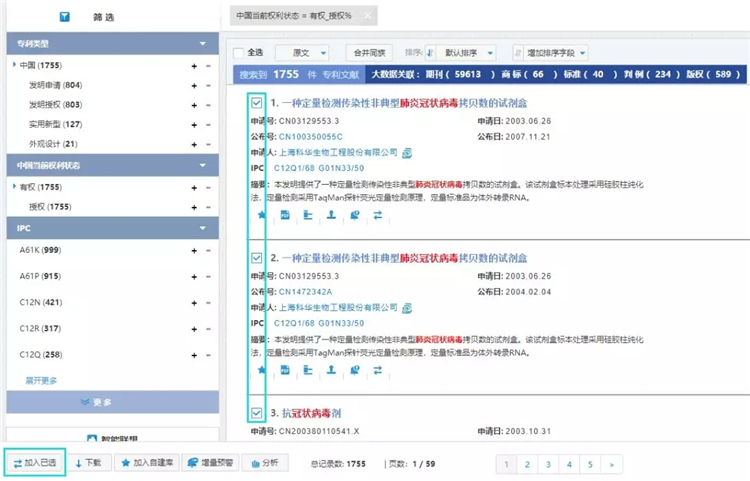Click the 期刊 (59613) big data tab

(x=445, y=74)
